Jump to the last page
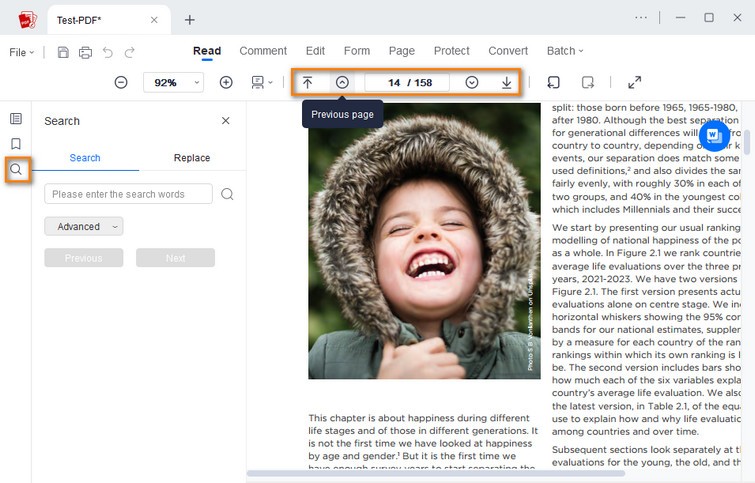This screenshot has width=755, height=483. [x=507, y=82]
